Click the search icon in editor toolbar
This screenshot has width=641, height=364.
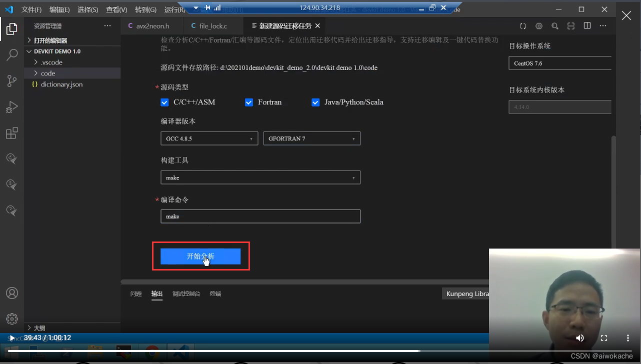[555, 26]
